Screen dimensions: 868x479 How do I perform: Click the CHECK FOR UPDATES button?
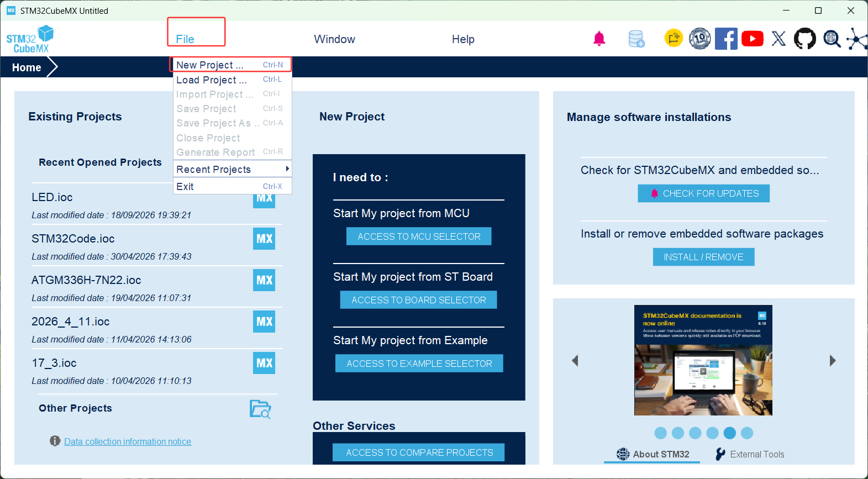click(x=704, y=193)
